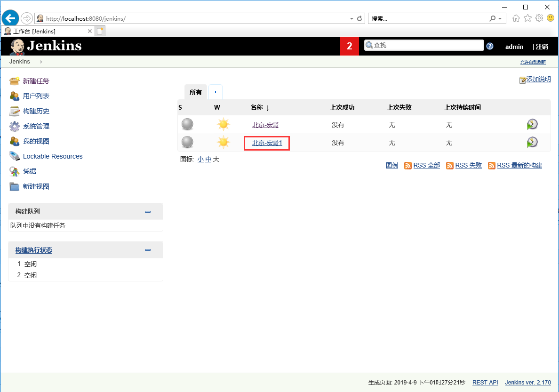Viewport: 559px width, 392px height.
Task: Select the 所有 view tab
Action: coord(196,92)
